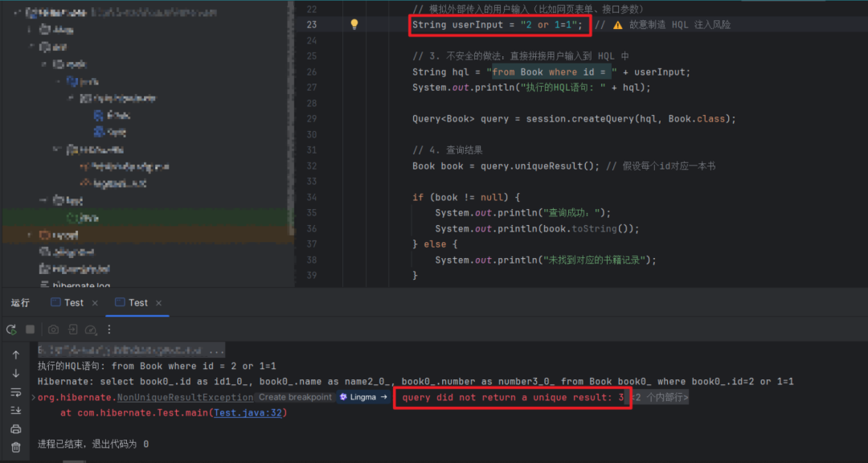The image size is (868, 463).
Task: Expand the folded exception stack trace arrow
Action: point(34,397)
